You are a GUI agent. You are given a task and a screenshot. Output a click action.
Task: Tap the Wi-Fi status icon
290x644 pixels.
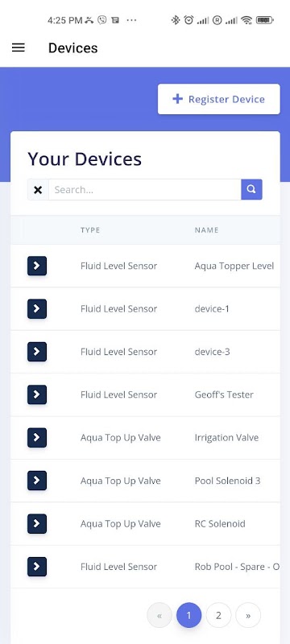pyautogui.click(x=246, y=19)
